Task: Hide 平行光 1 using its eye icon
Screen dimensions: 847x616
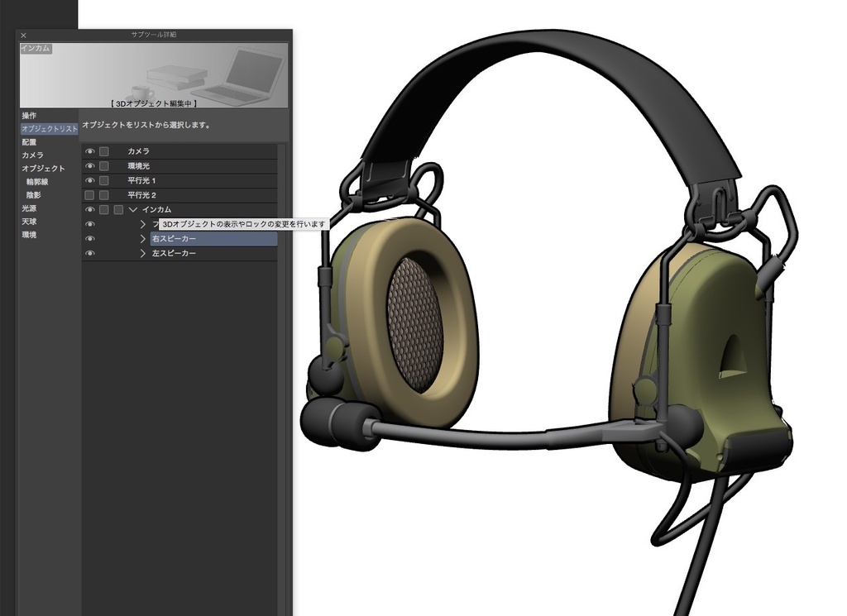Action: [x=89, y=181]
